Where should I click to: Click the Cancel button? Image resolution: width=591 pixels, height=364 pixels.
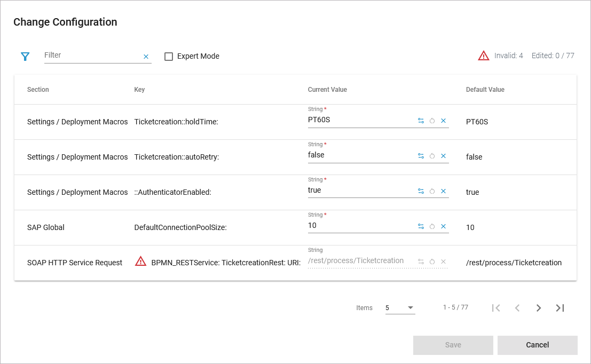pyautogui.click(x=537, y=345)
